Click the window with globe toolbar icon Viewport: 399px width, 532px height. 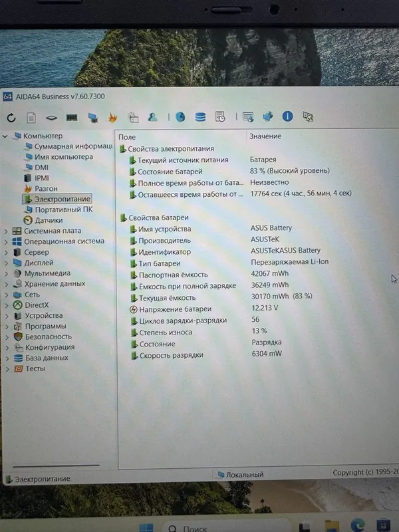tap(248, 117)
